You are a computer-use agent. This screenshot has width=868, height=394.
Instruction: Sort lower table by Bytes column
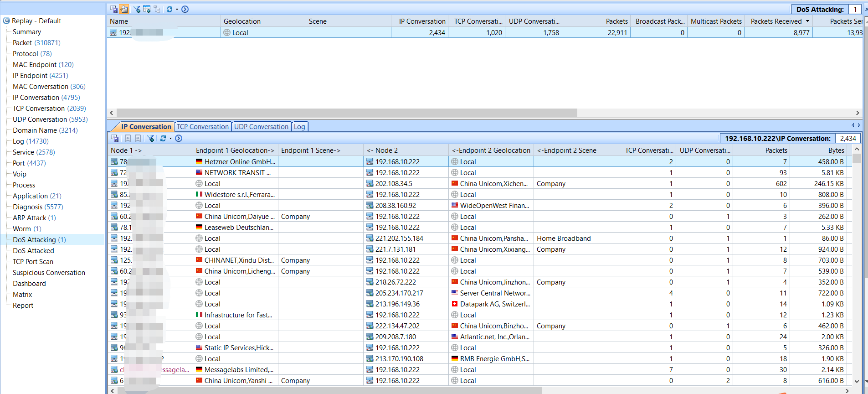click(819, 150)
